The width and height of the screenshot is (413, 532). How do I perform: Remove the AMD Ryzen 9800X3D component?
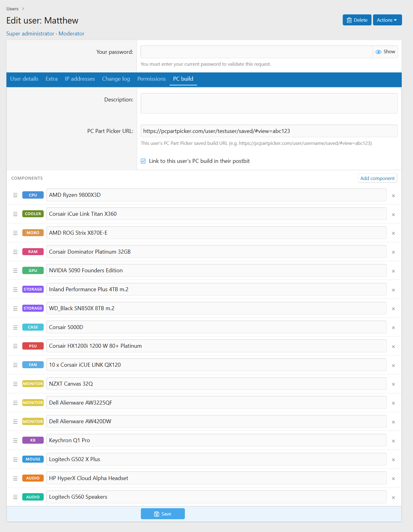point(393,196)
